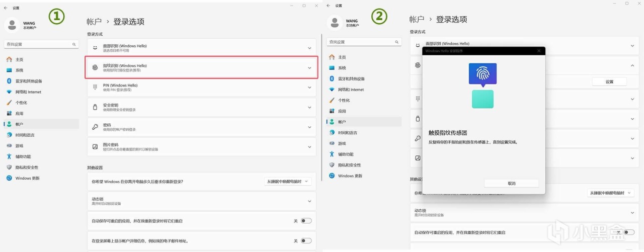The height and width of the screenshot is (252, 644).
Task: Click 帐户 breadcrumb link in left window
Action: 94,22
